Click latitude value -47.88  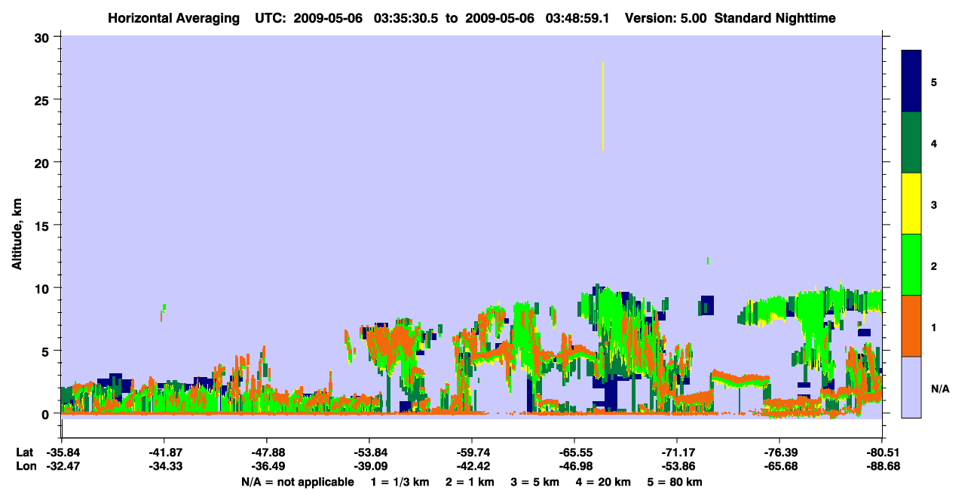click(x=267, y=452)
